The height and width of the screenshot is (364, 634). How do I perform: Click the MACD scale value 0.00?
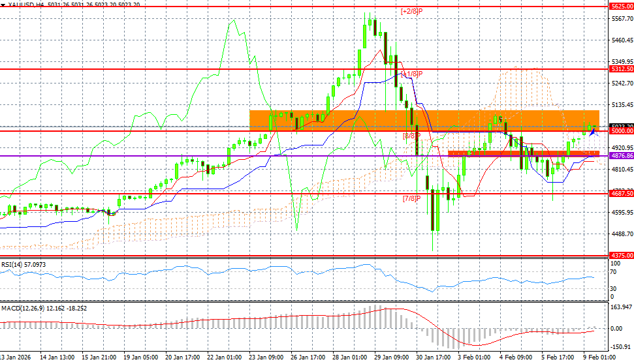point(616,329)
